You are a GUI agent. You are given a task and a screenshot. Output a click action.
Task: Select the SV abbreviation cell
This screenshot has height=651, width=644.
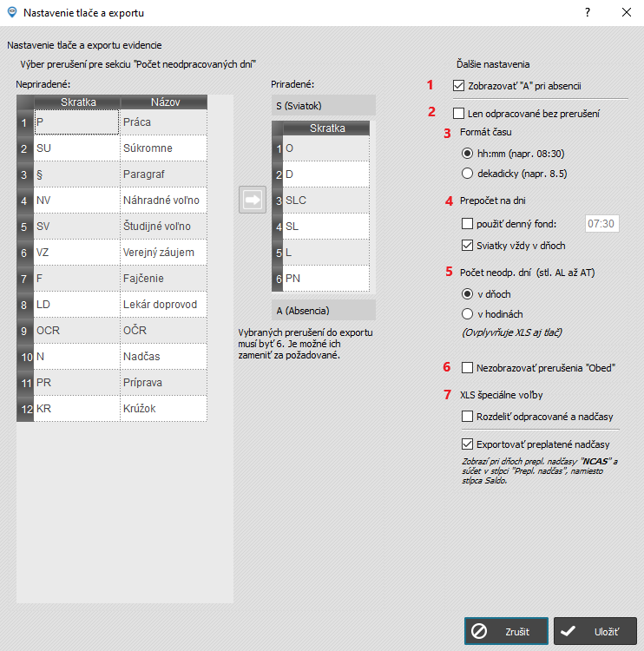pyautogui.click(x=77, y=227)
